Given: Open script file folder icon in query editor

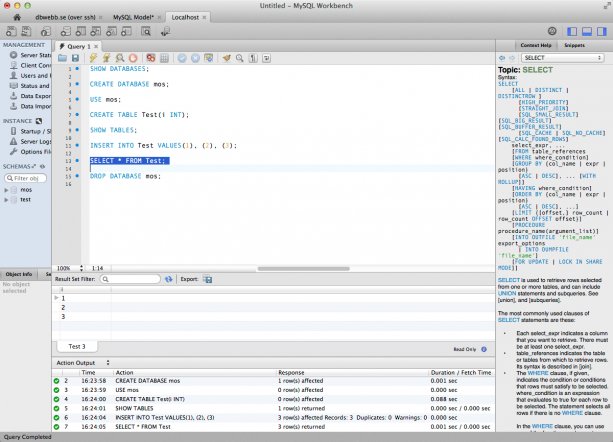Looking at the screenshot, I should (x=63, y=58).
